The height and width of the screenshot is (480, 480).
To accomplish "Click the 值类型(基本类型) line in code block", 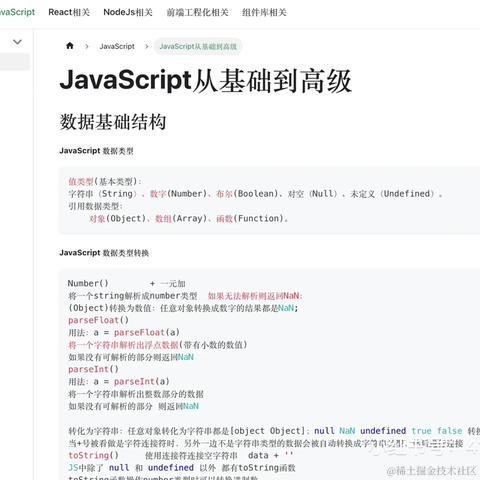I will [105, 182].
